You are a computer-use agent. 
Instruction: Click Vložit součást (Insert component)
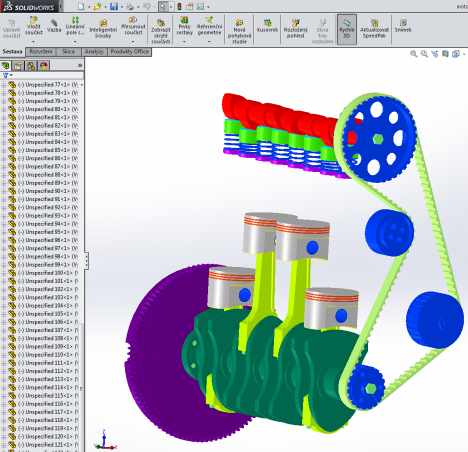pyautogui.click(x=34, y=26)
